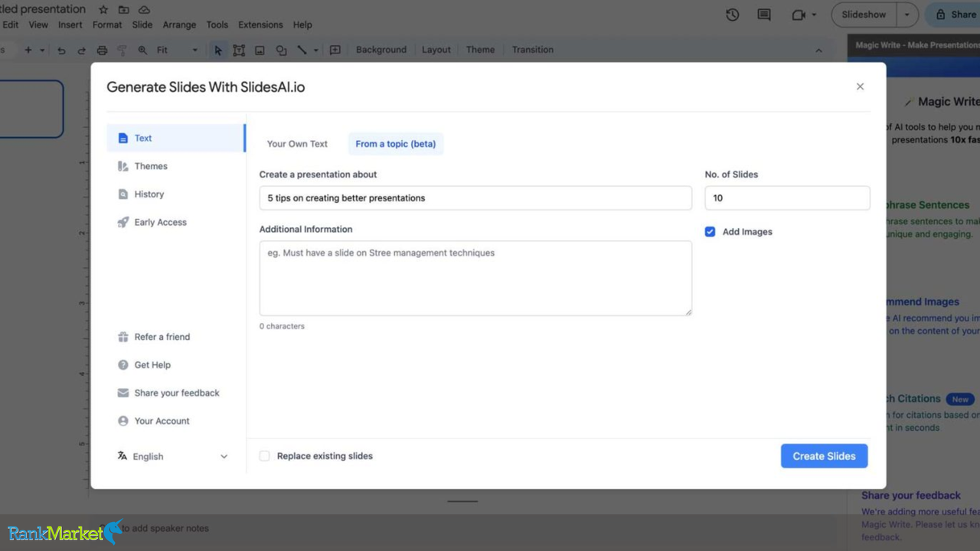The image size is (980, 551).
Task: Click the Theme toolbar button
Action: tap(480, 50)
